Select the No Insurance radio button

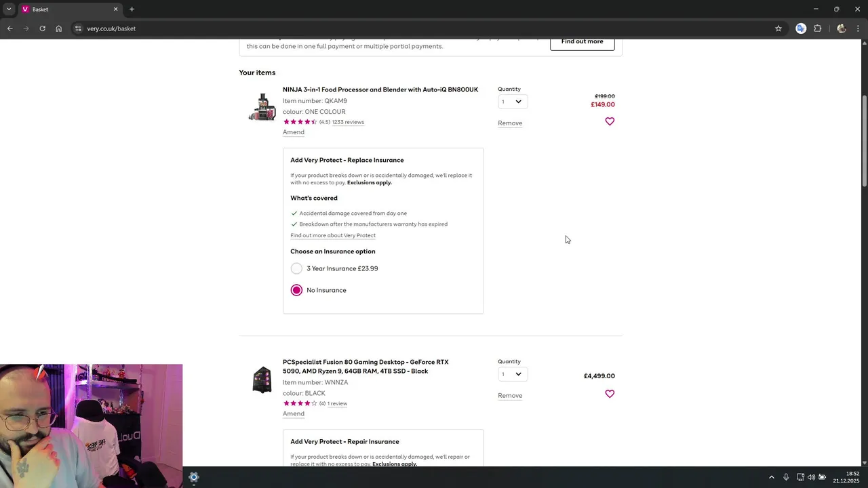pos(296,290)
